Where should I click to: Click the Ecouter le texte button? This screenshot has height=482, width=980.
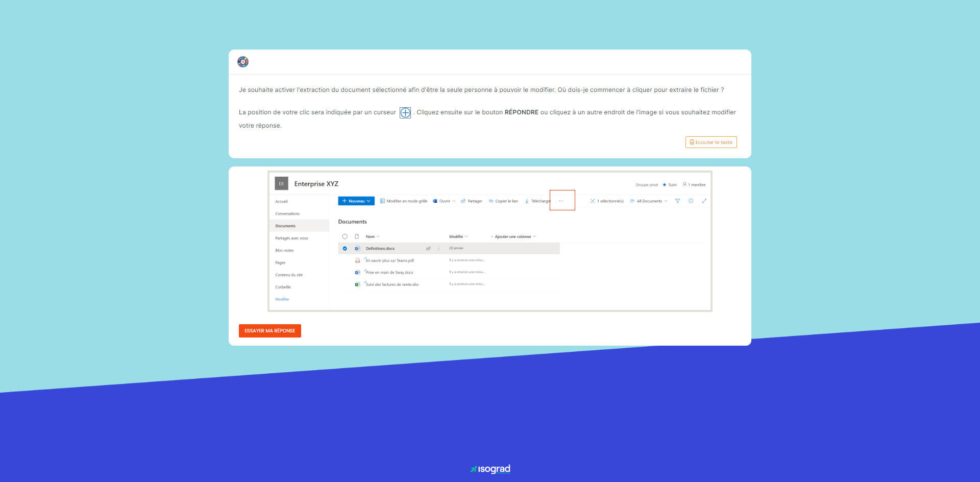point(710,142)
